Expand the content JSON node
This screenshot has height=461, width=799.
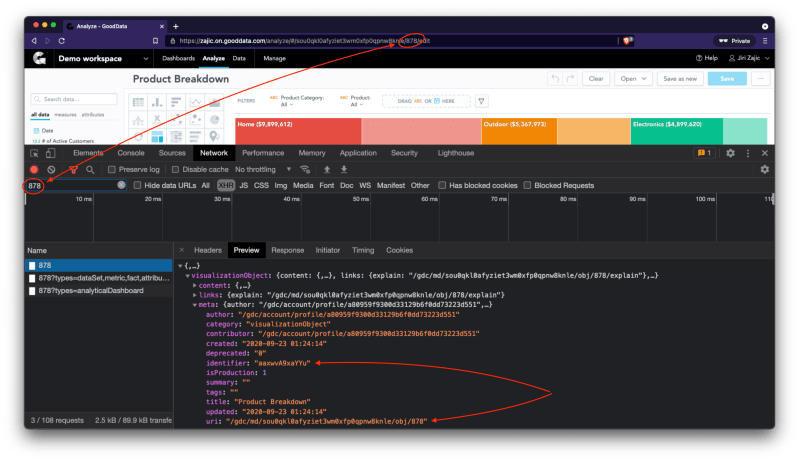[195, 285]
